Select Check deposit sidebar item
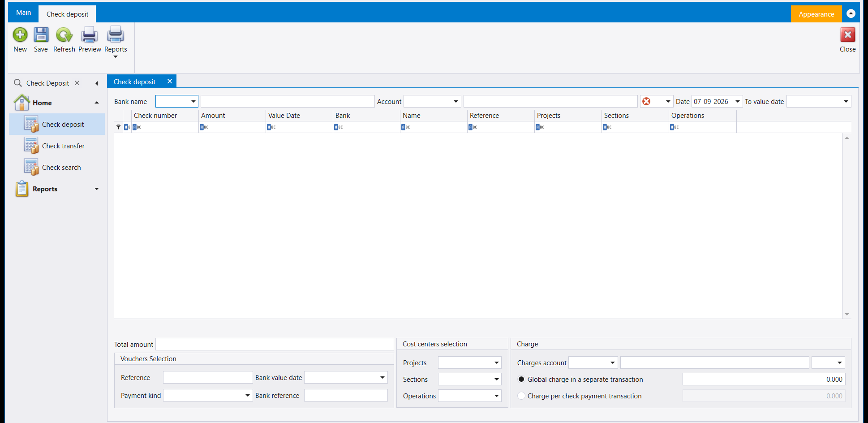Viewport: 868px width, 423px height. pyautogui.click(x=57, y=125)
